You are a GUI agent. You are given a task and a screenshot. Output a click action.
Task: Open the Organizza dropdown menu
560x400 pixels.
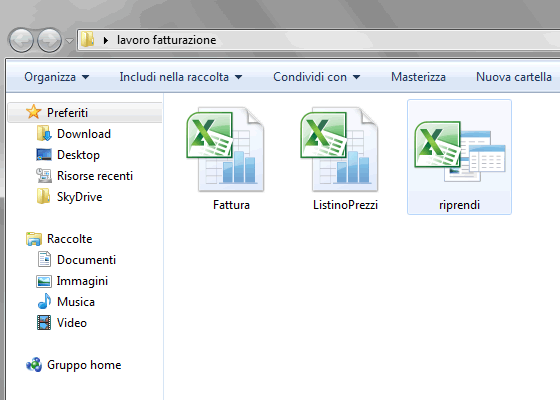pos(56,77)
